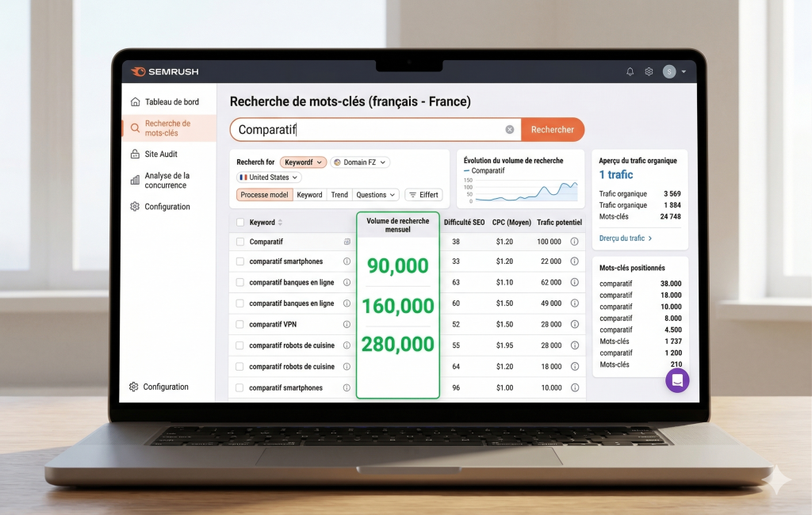Click info icon beside keyword in difficulty 64 row
This screenshot has width=812, height=515.
[347, 367]
